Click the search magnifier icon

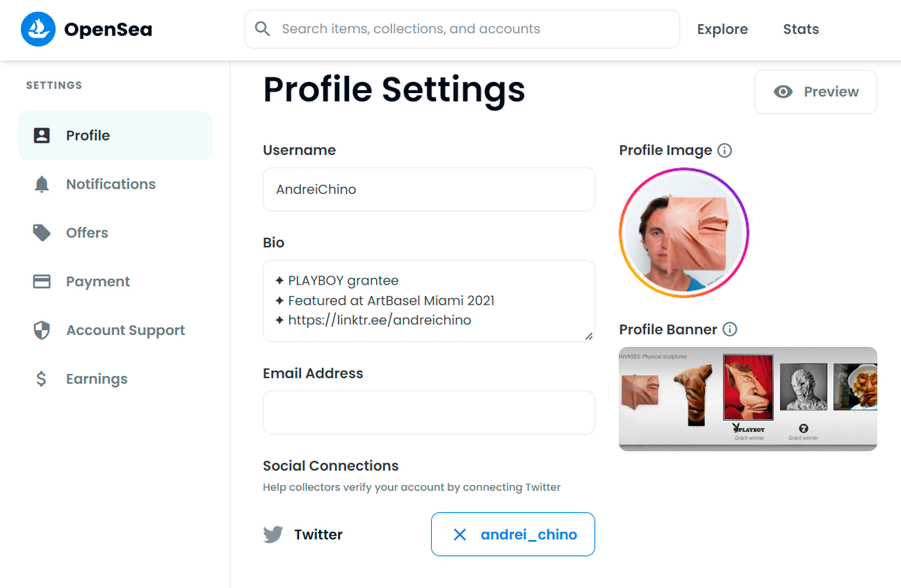[x=262, y=29]
